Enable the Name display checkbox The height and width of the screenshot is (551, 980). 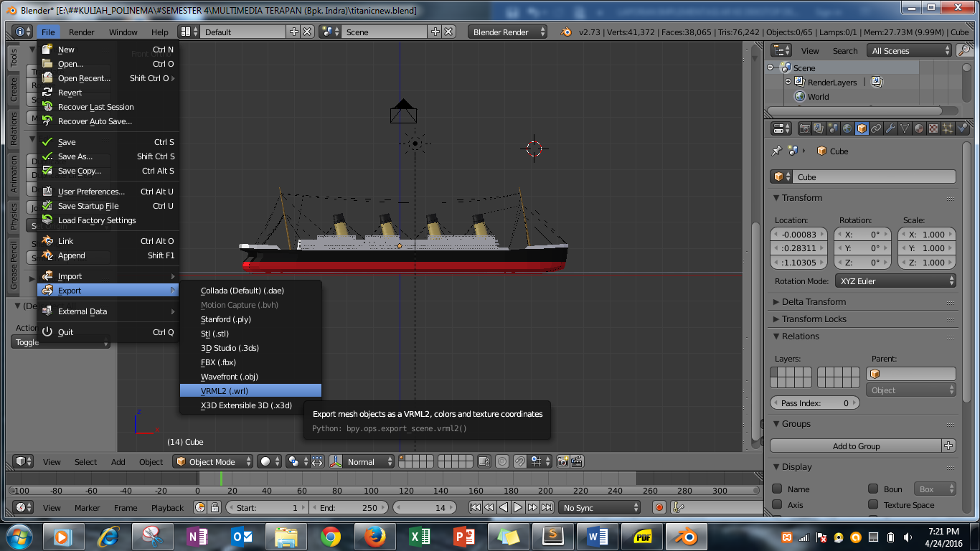pyautogui.click(x=777, y=489)
